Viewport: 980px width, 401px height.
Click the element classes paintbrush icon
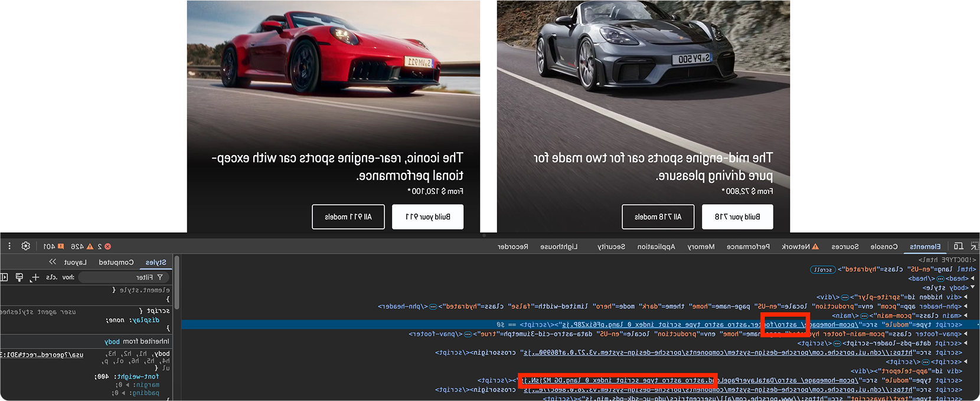pyautogui.click(x=19, y=277)
